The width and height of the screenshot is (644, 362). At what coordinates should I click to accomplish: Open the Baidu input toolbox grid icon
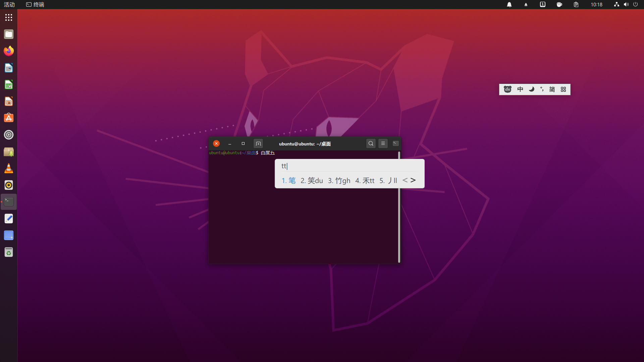(563, 89)
